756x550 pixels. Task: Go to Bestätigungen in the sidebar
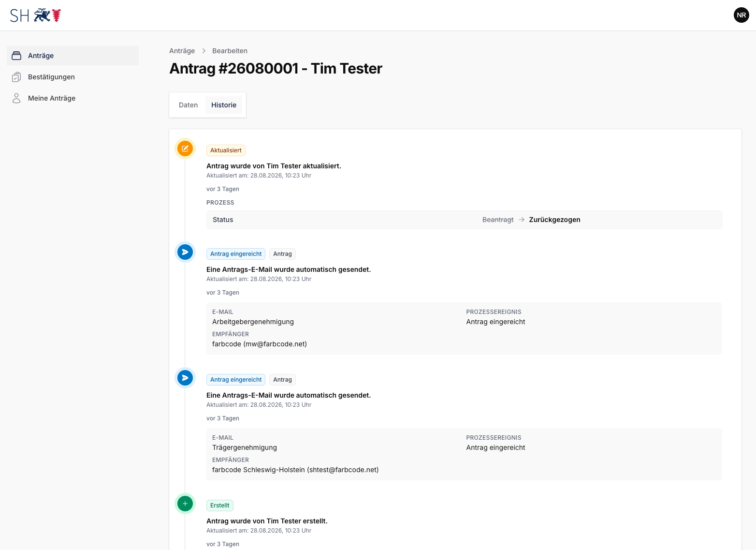pos(73,77)
